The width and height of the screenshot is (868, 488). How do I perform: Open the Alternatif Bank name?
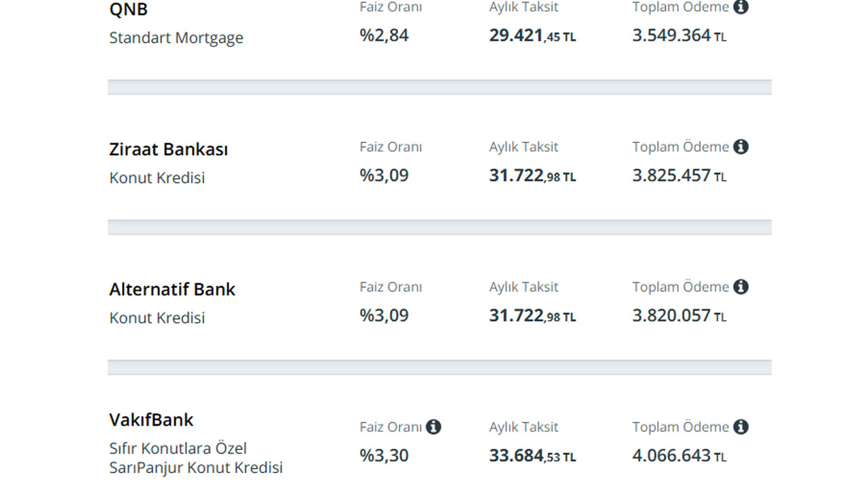172,289
